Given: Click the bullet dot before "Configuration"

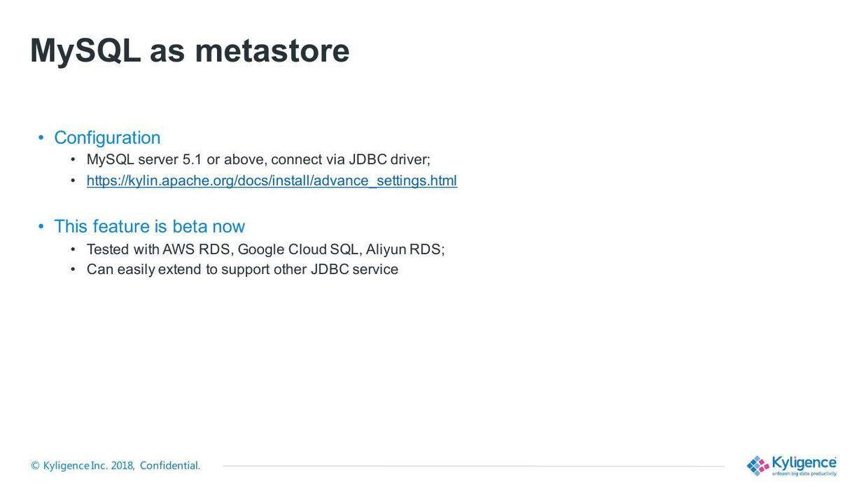Looking at the screenshot, I should click(x=41, y=137).
